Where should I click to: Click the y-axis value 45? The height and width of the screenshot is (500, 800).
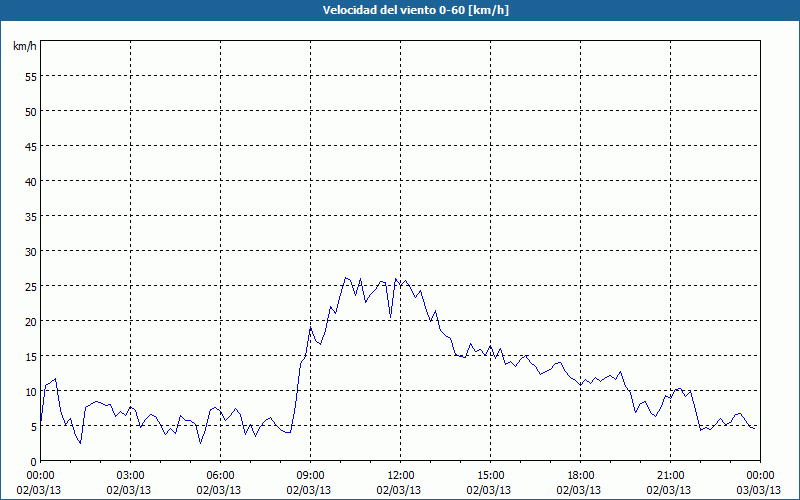click(31, 147)
